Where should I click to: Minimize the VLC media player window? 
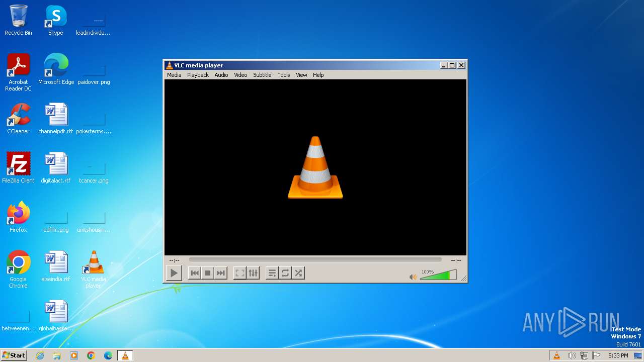tap(444, 65)
